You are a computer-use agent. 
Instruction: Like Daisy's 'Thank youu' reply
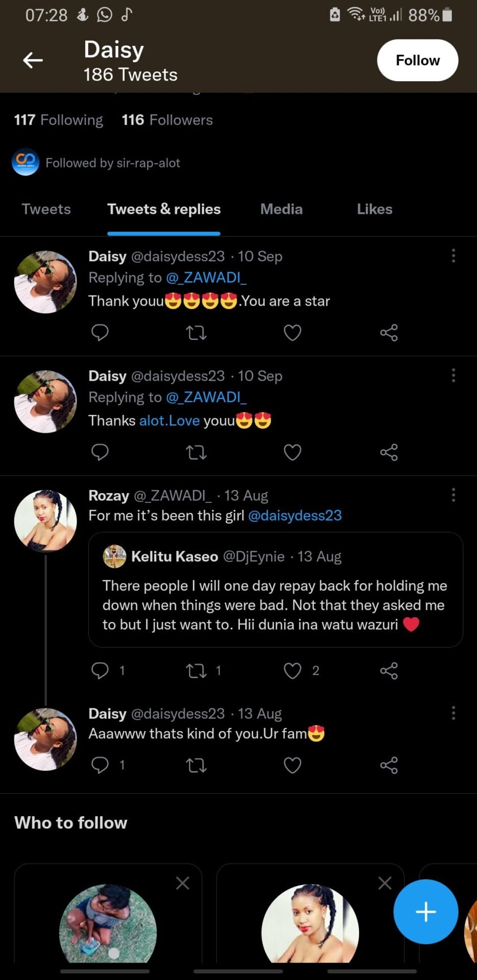coord(292,332)
